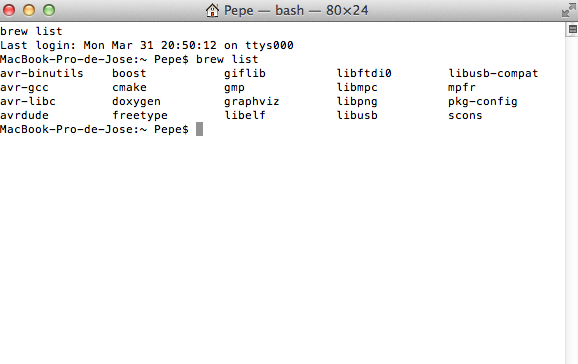578x364 pixels.
Task: Click the split pane icon above scrollbar
Action: (572, 29)
